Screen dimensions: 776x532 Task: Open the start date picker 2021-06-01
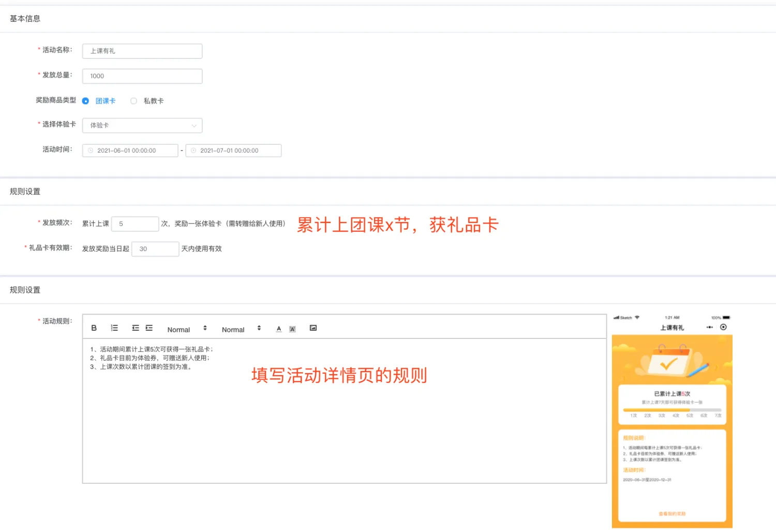click(130, 151)
